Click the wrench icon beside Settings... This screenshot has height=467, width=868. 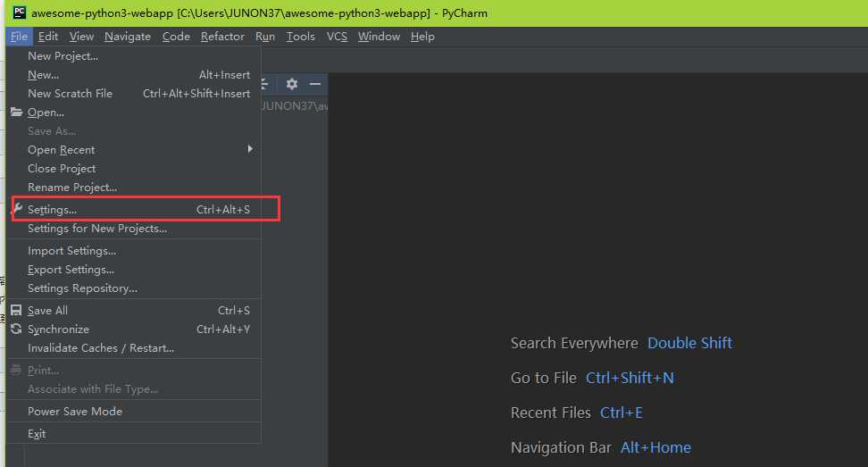pyautogui.click(x=17, y=209)
